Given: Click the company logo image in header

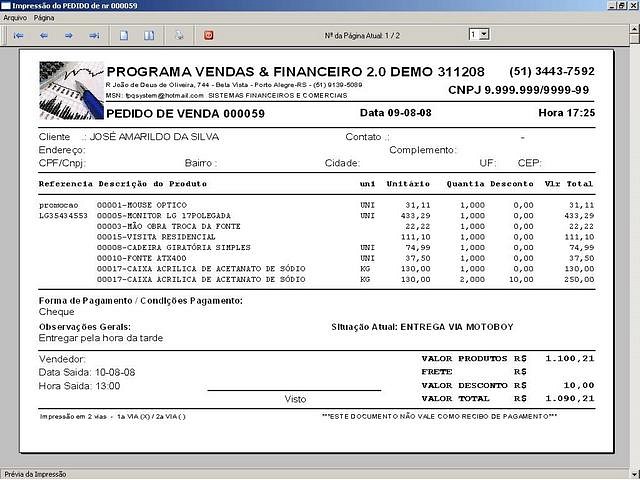Looking at the screenshot, I should pos(69,90).
